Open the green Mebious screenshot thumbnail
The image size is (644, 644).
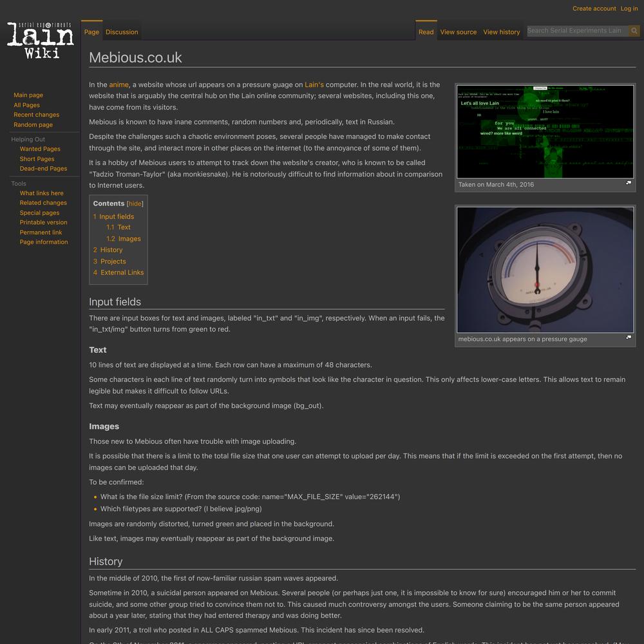[545, 131]
